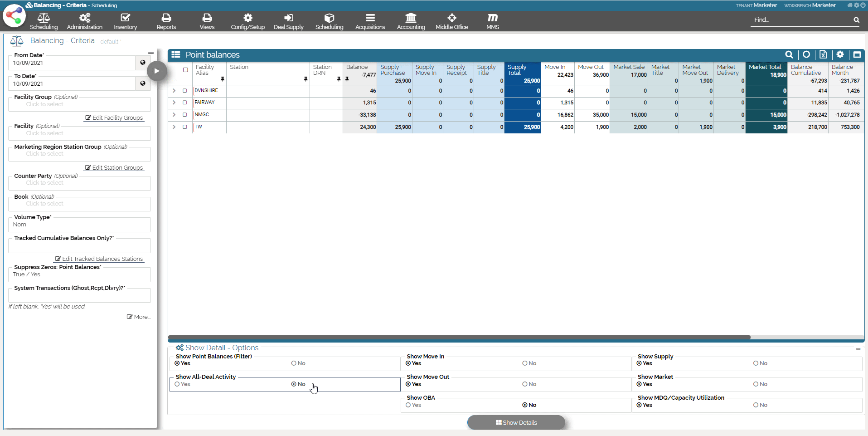The height and width of the screenshot is (436, 868).
Task: Click the Deal Supply toolbar icon
Action: click(289, 21)
